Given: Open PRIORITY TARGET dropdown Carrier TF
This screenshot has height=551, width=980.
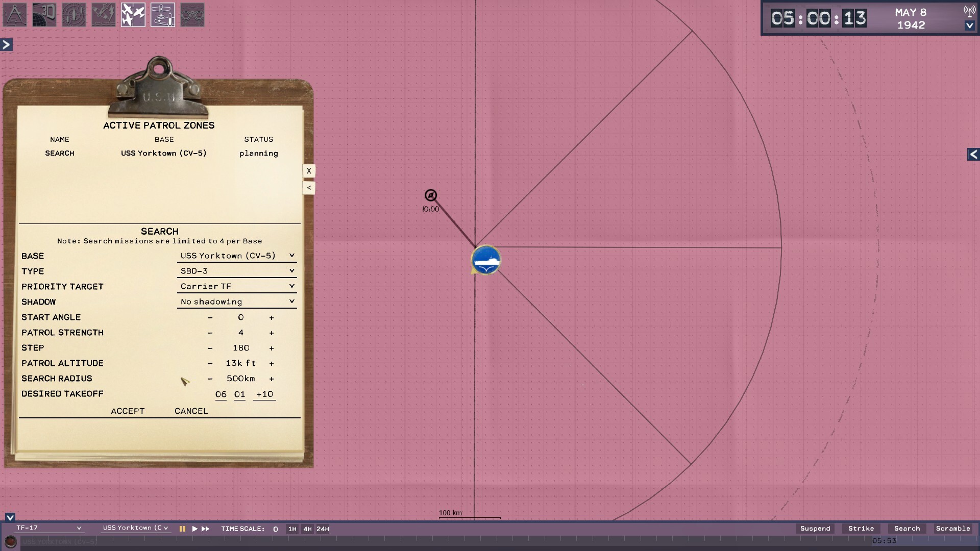Looking at the screenshot, I should coord(237,286).
